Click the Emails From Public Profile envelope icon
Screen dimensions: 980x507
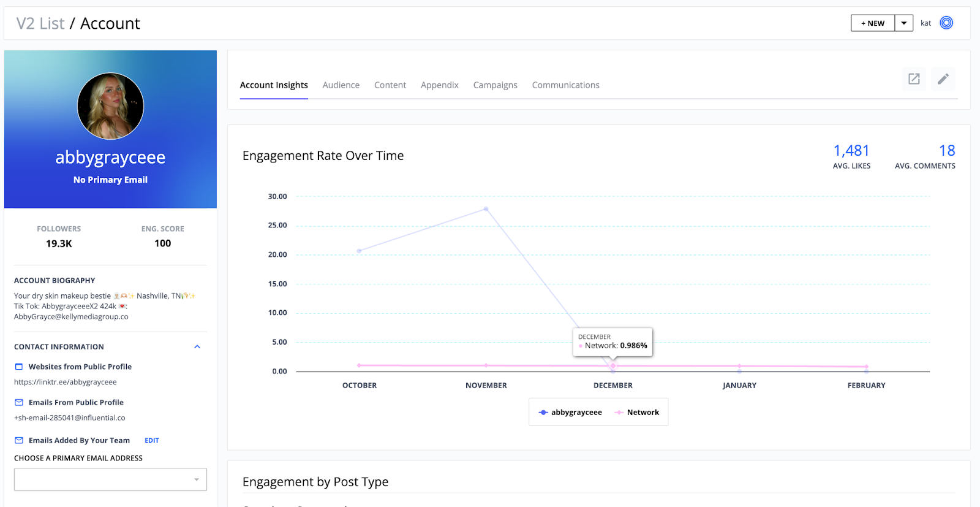(x=19, y=402)
